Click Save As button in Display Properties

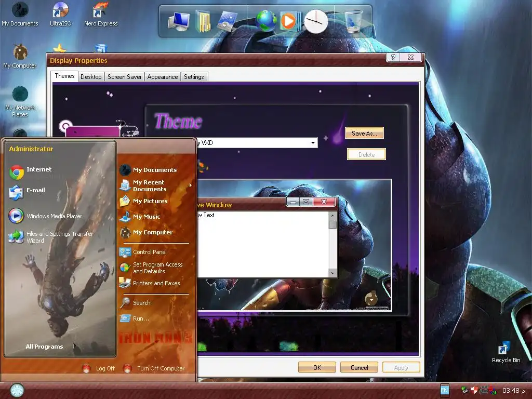(x=364, y=133)
